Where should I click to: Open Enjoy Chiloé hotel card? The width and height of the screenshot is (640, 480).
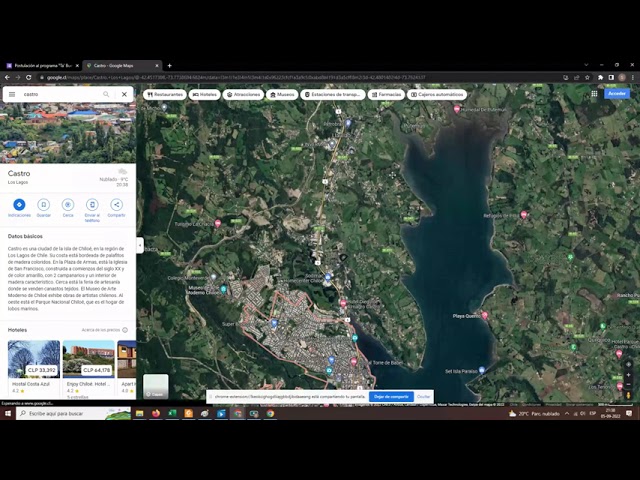point(89,367)
